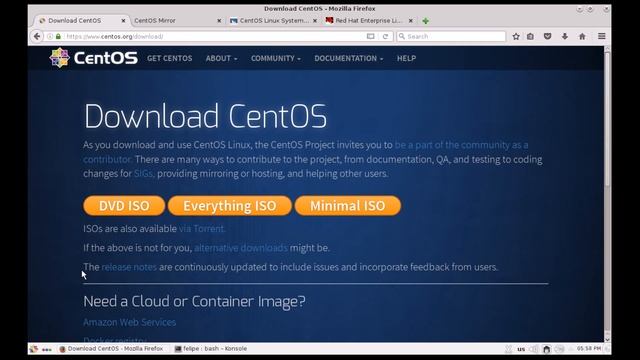Switch to Red Hat Enterprise Linux tab
Image resolution: width=640 pixels, height=360 pixels.
[369, 20]
